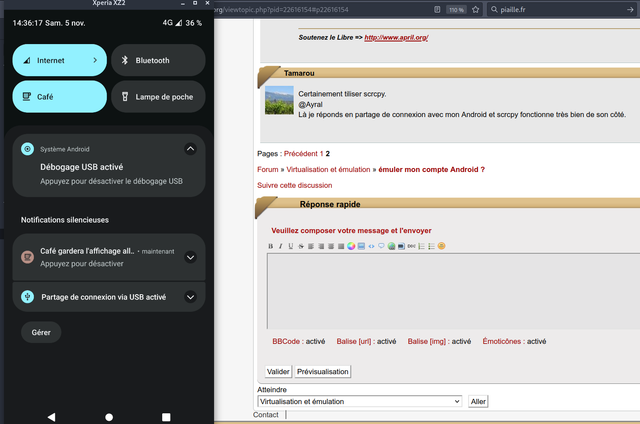
Task: Expand the Café gardera l'affichage notification
Action: (190, 258)
